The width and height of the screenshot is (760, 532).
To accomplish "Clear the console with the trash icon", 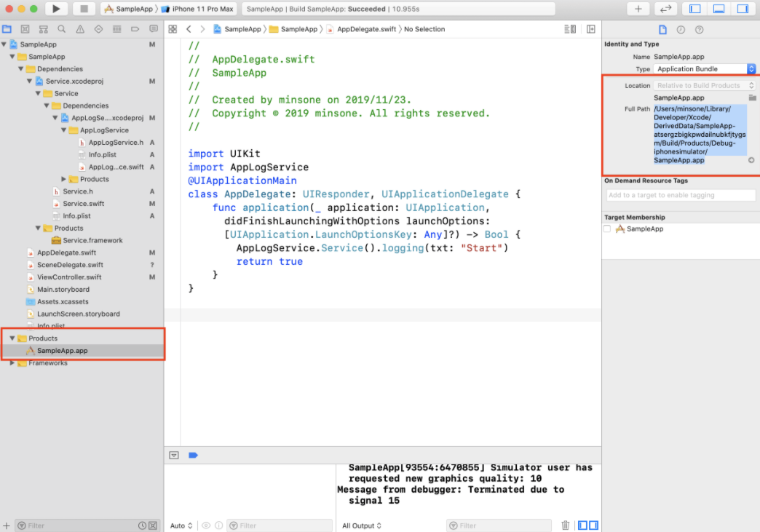I will pos(565,525).
